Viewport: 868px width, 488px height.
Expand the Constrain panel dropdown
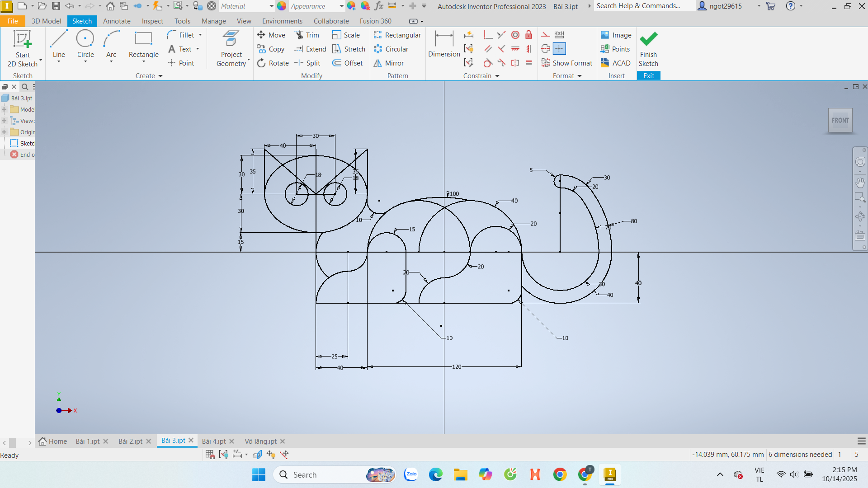497,76
